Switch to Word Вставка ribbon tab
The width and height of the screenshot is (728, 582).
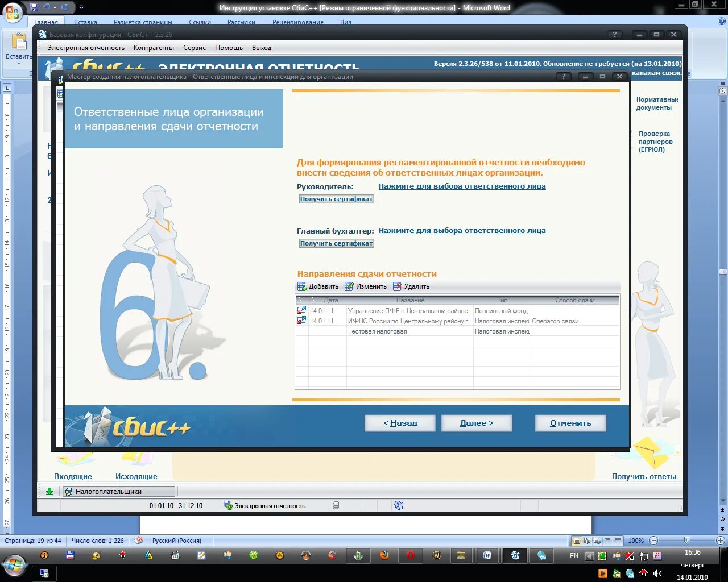coord(85,22)
